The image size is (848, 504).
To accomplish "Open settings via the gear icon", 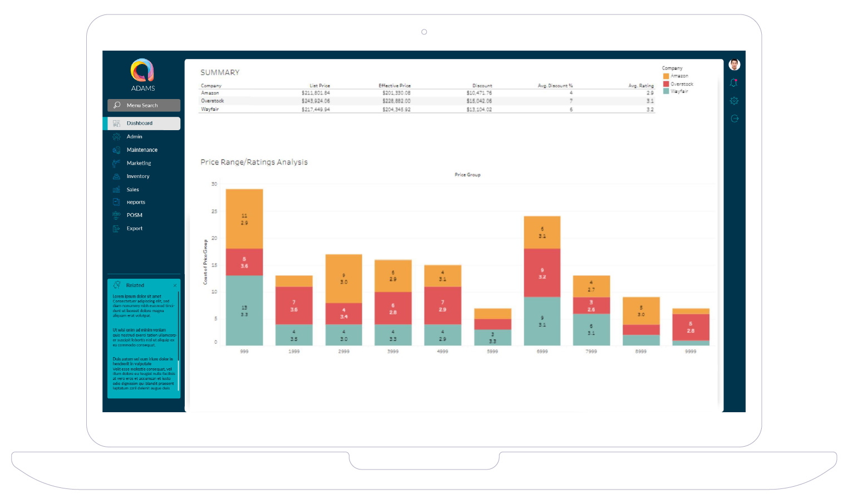I will [x=734, y=101].
